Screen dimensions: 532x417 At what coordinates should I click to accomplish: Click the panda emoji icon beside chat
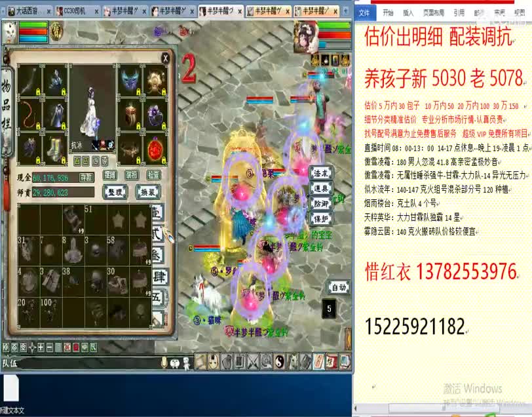pos(174,363)
